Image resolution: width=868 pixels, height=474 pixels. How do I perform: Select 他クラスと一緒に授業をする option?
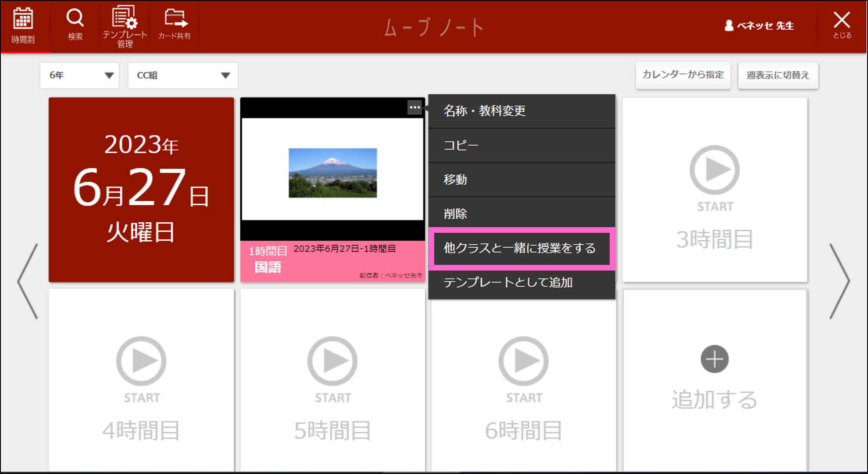tap(520, 249)
